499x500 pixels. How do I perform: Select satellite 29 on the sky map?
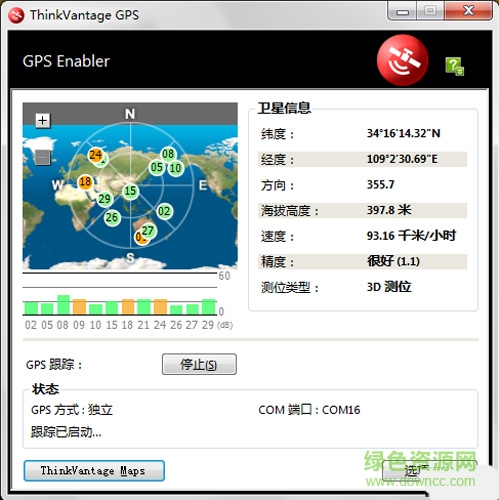coord(104,199)
